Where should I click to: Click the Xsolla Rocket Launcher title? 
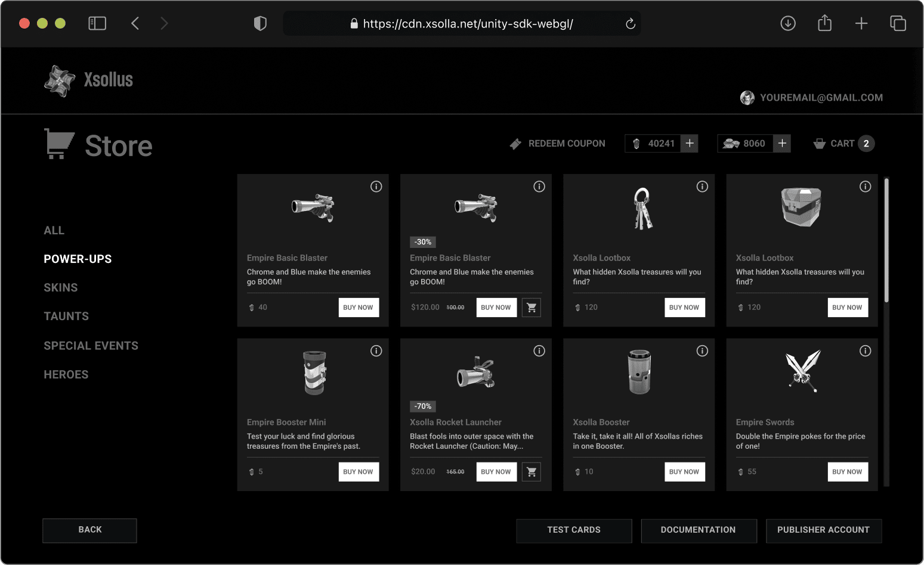[x=456, y=423]
